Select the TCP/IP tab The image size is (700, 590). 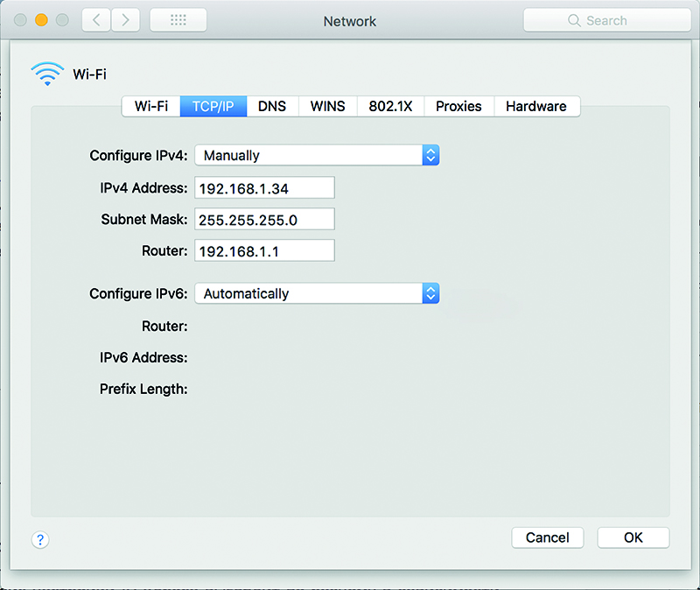pos(213,106)
